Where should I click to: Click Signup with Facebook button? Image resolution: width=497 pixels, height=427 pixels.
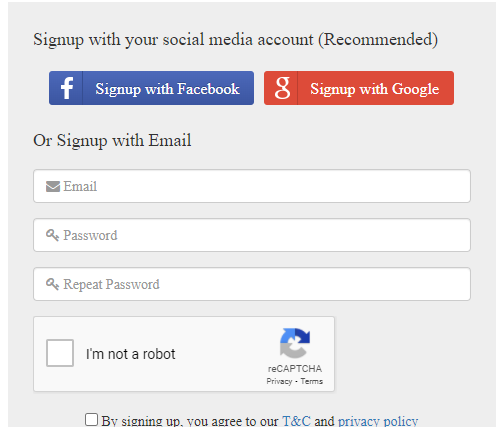coord(151,88)
